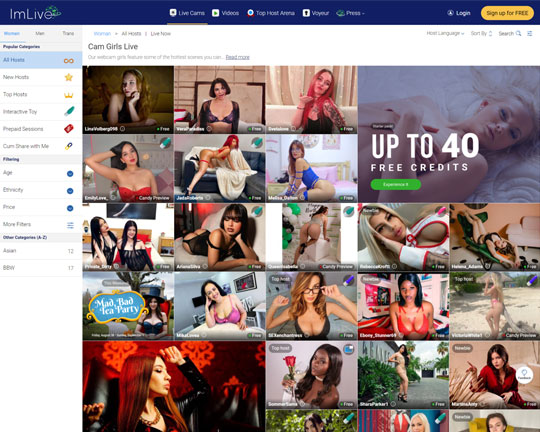Open the Sort By dropdown
Screen dimensions: 540x432
(481, 33)
